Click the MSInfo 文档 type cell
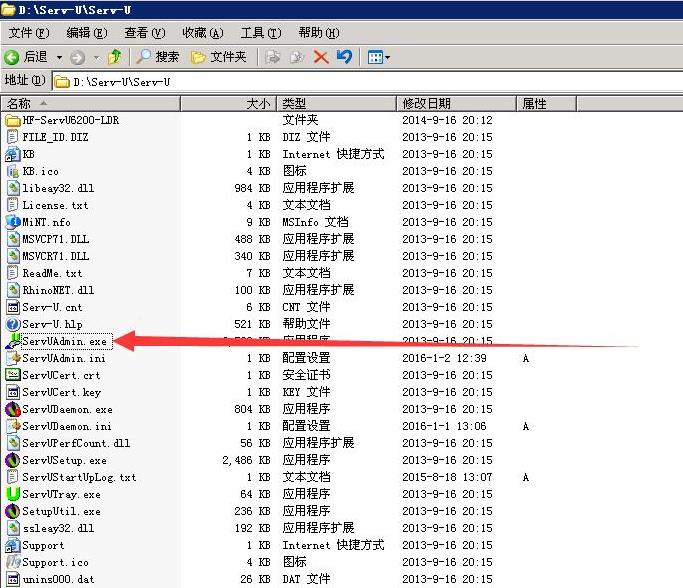Image resolution: width=683 pixels, height=588 pixels. pos(315,222)
